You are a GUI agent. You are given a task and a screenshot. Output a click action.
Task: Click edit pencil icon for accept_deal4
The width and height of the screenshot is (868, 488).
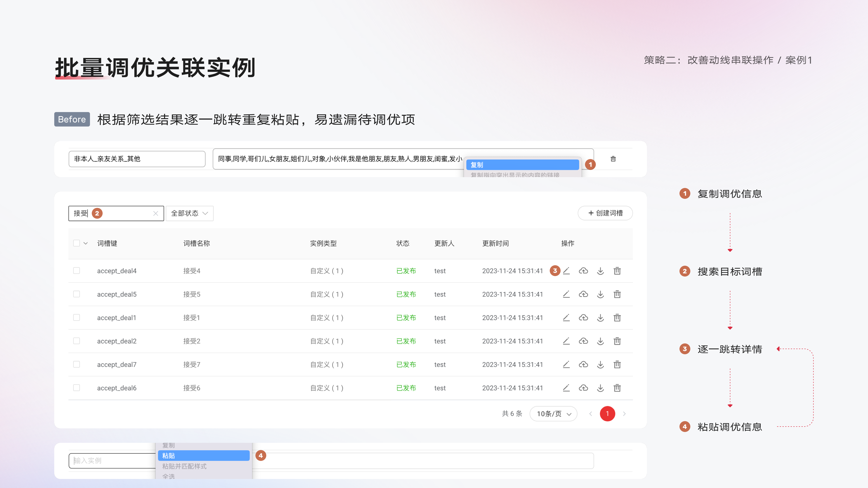[566, 271]
